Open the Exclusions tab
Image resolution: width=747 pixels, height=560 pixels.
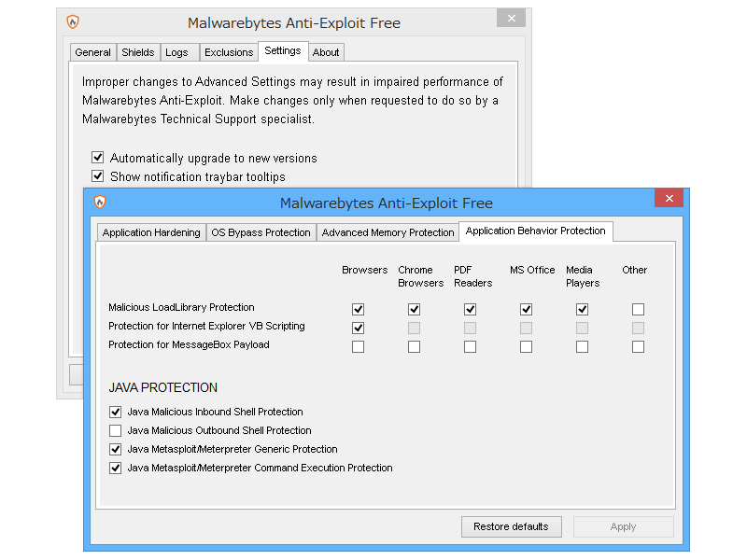coord(229,52)
